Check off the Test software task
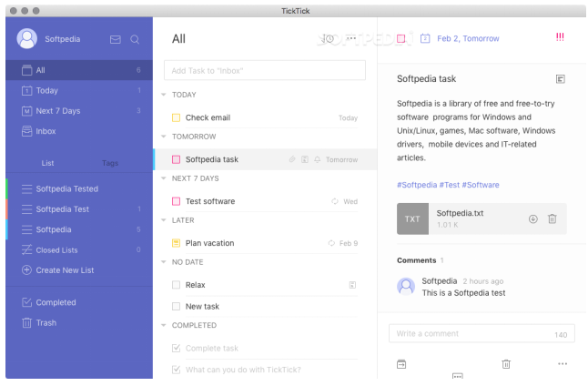The height and width of the screenshot is (386, 588). point(176,201)
